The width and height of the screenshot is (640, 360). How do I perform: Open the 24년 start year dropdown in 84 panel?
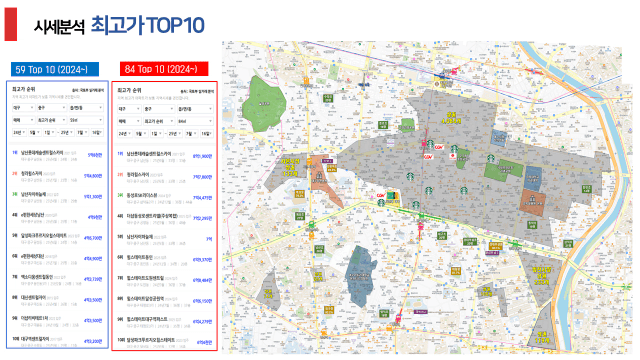pyautogui.click(x=124, y=133)
